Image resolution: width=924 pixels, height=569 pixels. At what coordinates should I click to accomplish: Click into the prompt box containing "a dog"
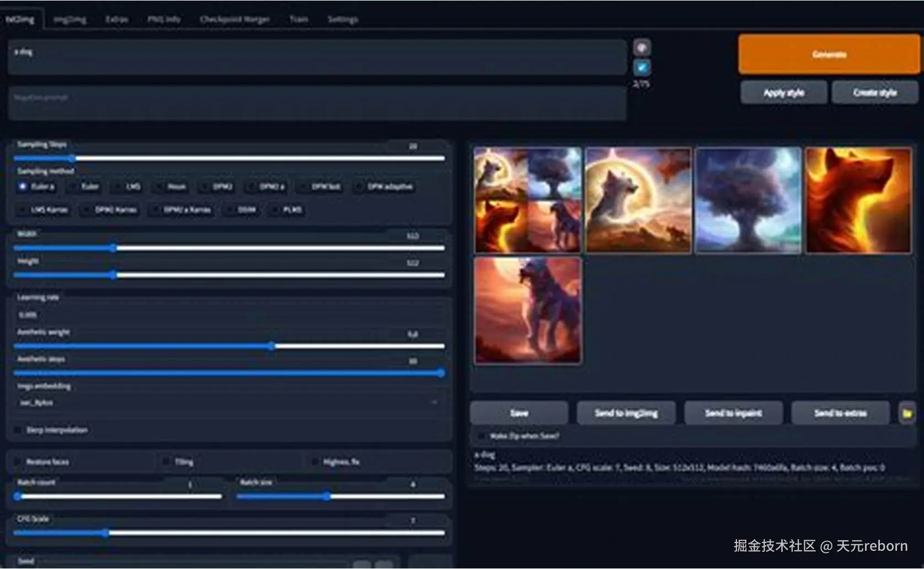click(317, 57)
